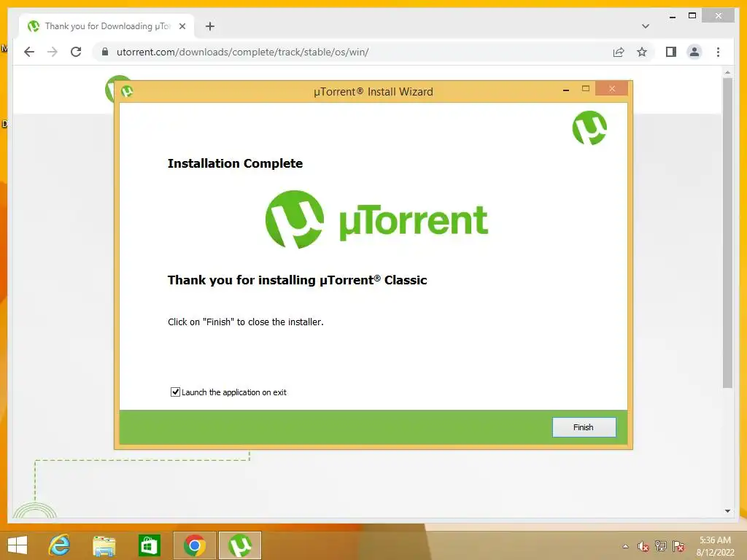Click the 'Click on "Finish" to close' text
Viewport: 747px width, 560px height.
245,322
